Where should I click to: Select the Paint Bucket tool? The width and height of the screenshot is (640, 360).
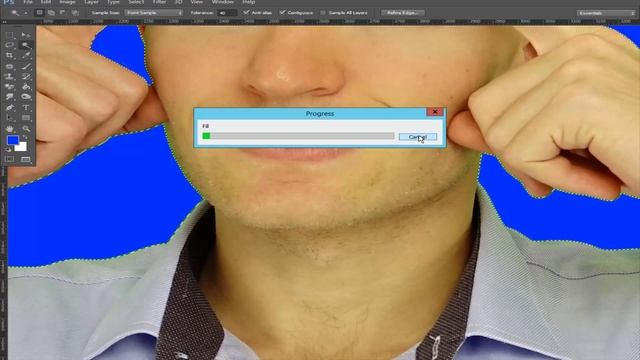coord(26,87)
